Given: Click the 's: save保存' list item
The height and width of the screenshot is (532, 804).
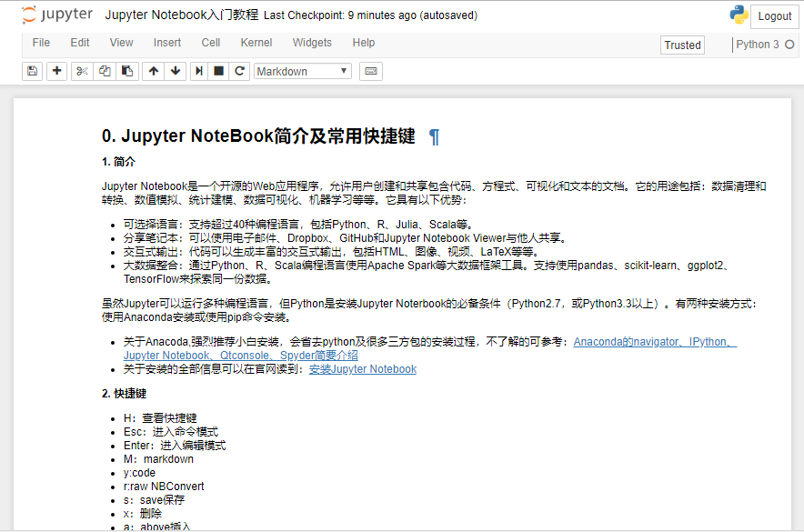Looking at the screenshot, I should [x=154, y=500].
